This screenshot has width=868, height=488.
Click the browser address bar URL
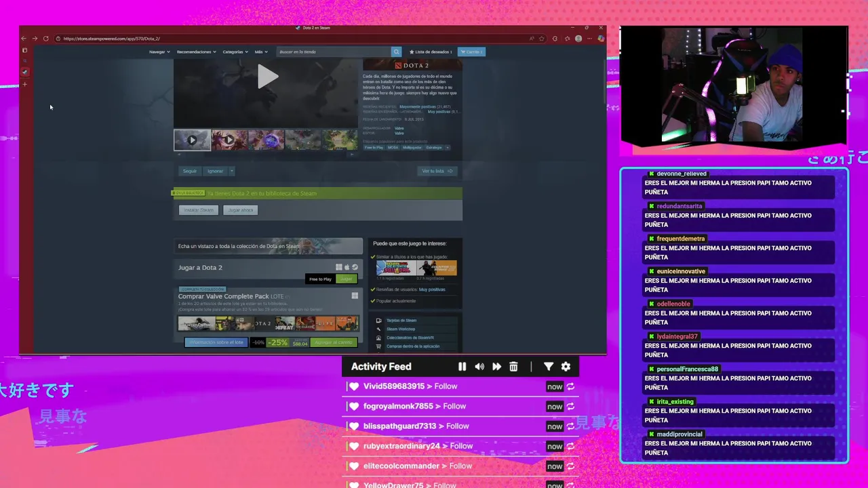click(x=111, y=39)
